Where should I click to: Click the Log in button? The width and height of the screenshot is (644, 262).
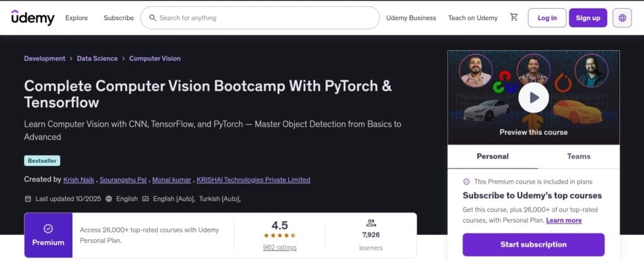tap(547, 18)
